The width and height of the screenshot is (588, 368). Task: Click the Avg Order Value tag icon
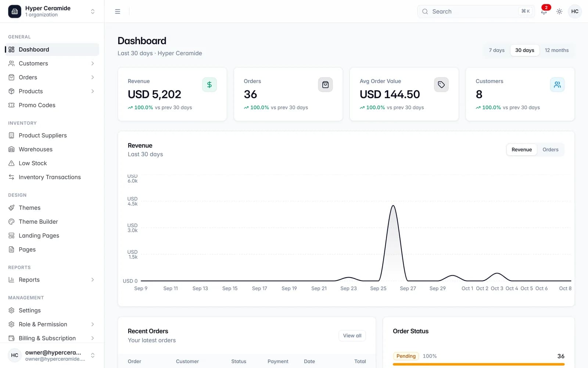[441, 85]
